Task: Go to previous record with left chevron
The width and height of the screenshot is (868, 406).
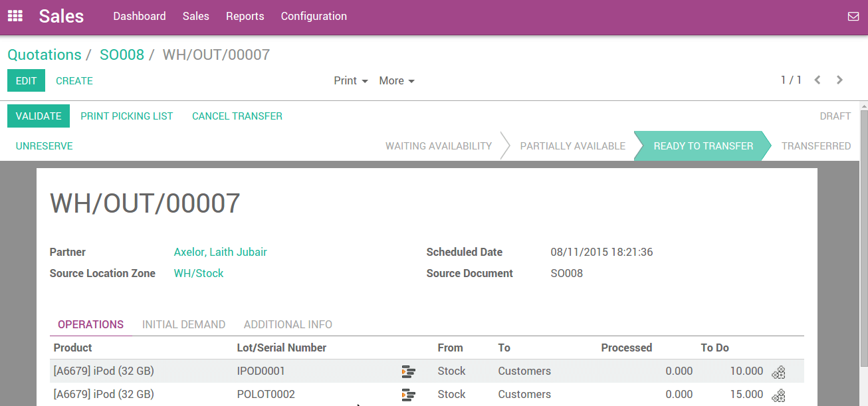Action: (817, 80)
